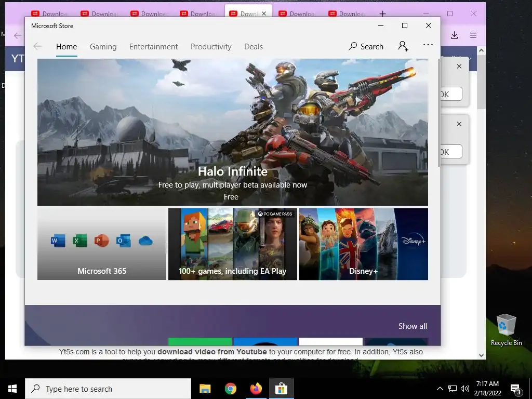
Task: Open the Windows Start menu
Action: (x=12, y=389)
